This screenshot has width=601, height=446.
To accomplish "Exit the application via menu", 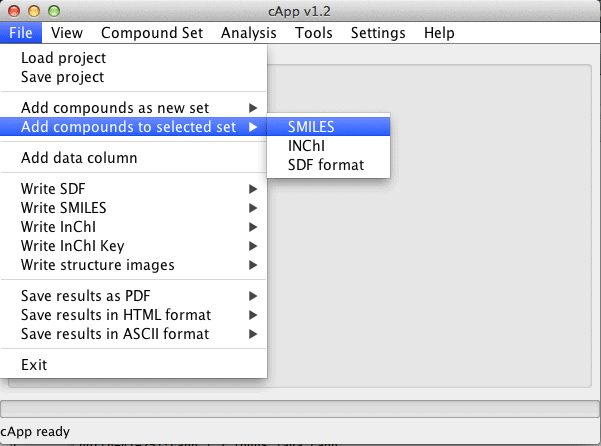I will 133,365.
